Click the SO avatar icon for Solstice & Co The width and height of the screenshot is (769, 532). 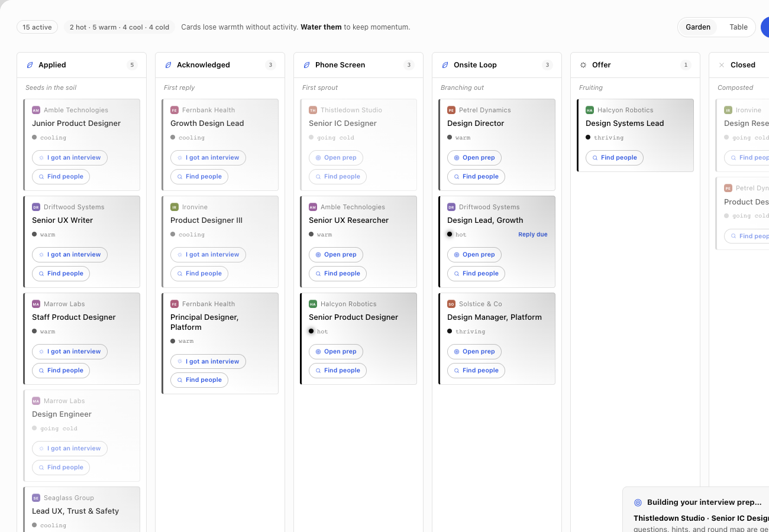coord(451,304)
